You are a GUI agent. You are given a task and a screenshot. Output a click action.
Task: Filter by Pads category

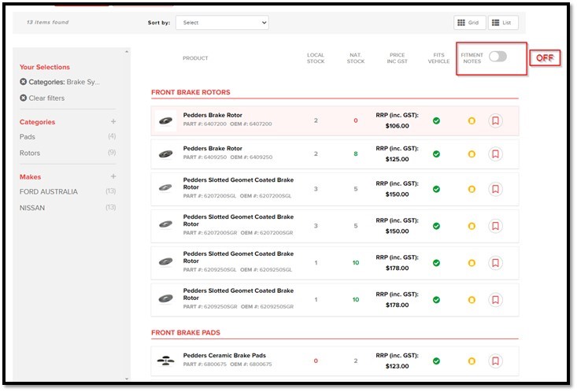coord(28,136)
